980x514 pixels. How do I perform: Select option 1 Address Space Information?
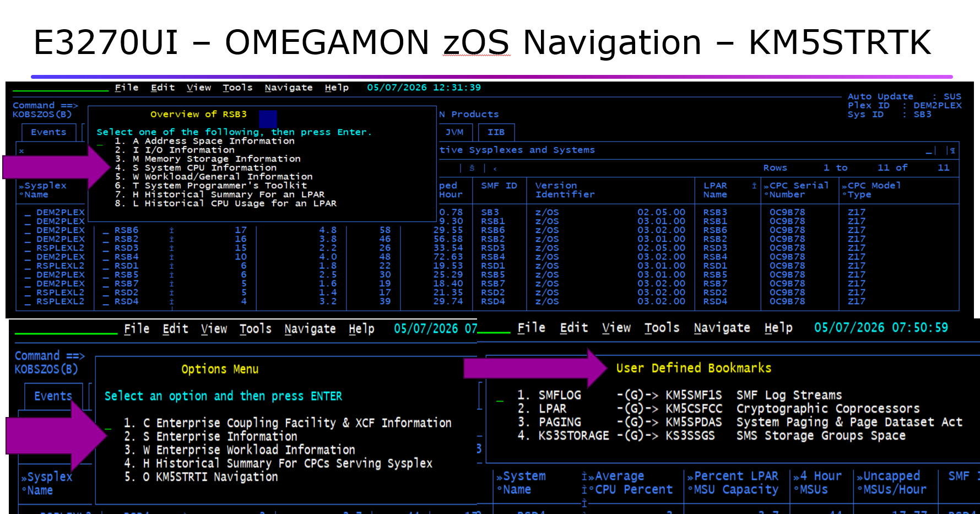coord(204,141)
